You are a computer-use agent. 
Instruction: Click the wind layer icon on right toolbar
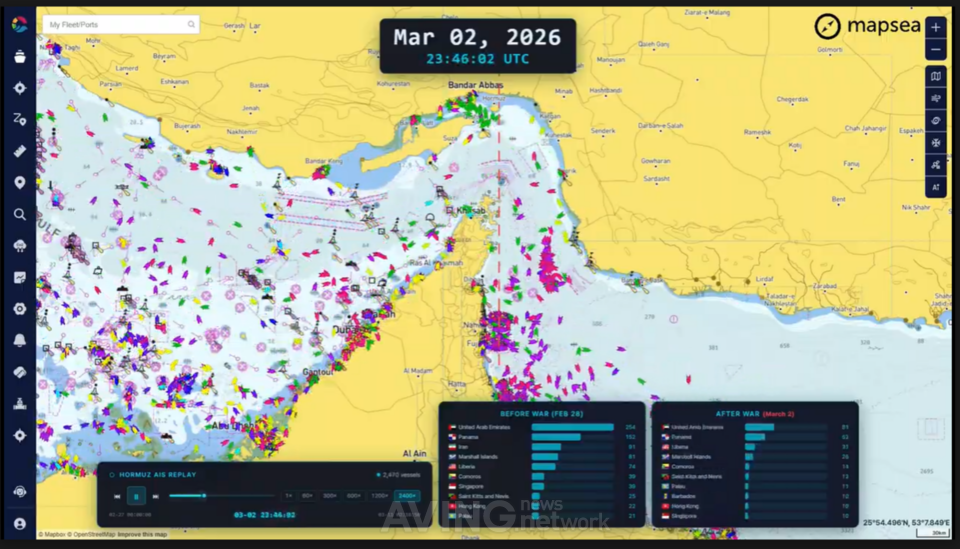point(936,99)
